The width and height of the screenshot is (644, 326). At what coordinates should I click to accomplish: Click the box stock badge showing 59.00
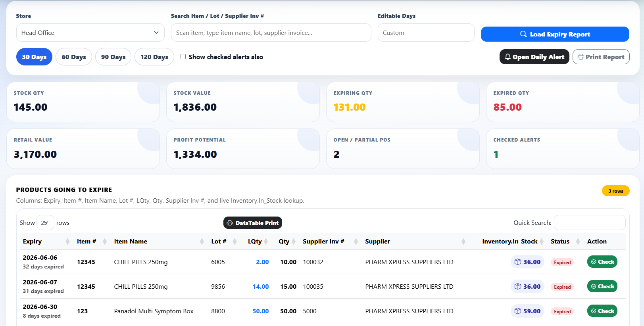tap(527, 311)
